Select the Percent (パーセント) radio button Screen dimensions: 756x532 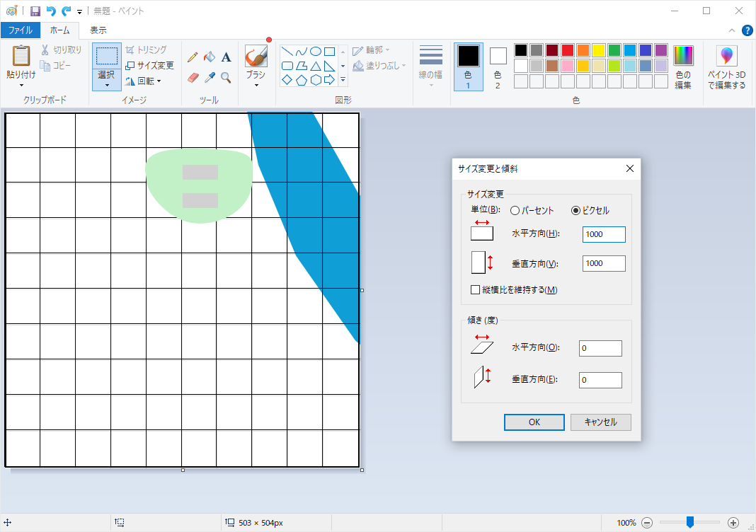point(515,211)
